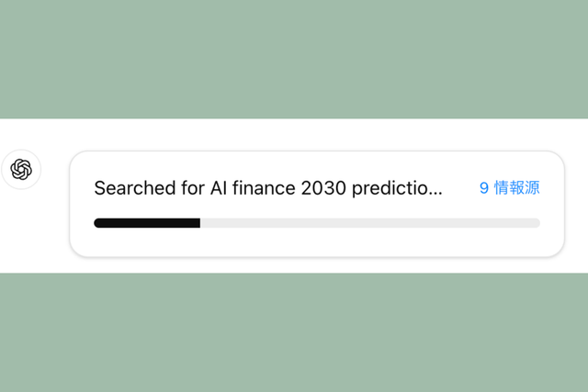Click where the progress bar fill ends

[199, 222]
